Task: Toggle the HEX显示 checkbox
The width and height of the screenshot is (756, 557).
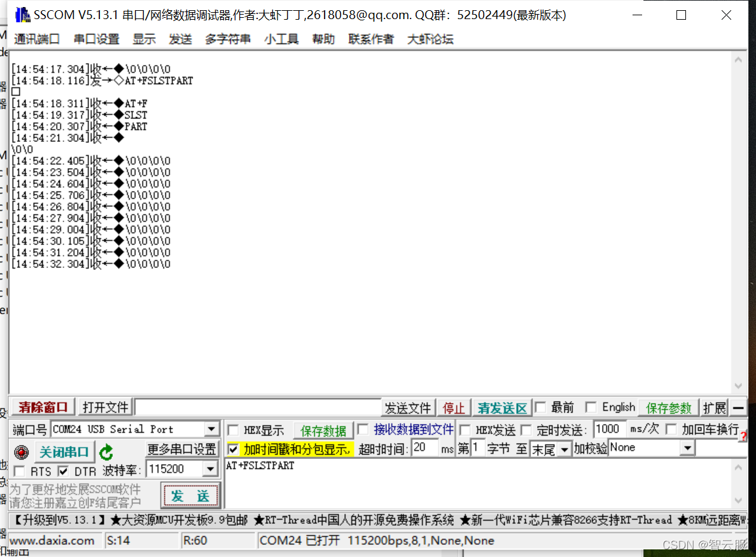Action: 233,430
